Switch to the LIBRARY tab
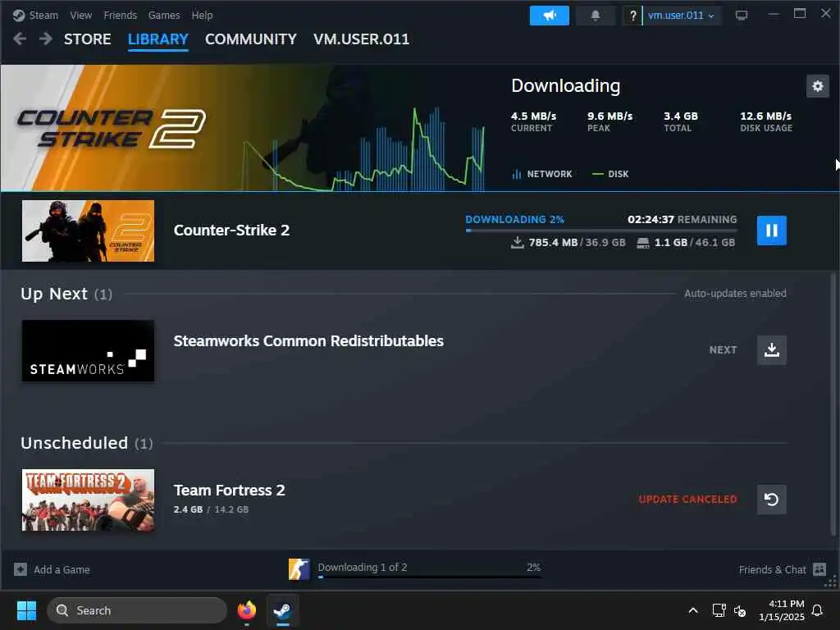Screen dimensions: 840x630 click(x=158, y=39)
